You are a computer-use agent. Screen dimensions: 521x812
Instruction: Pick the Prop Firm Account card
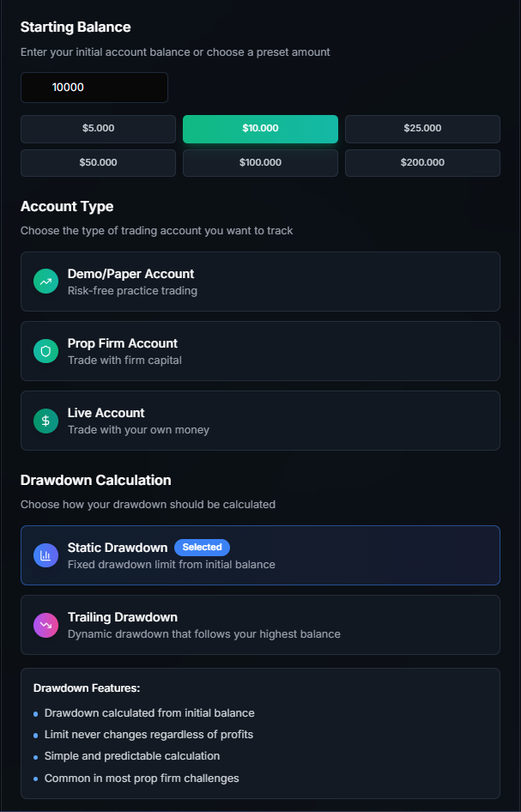pos(260,351)
